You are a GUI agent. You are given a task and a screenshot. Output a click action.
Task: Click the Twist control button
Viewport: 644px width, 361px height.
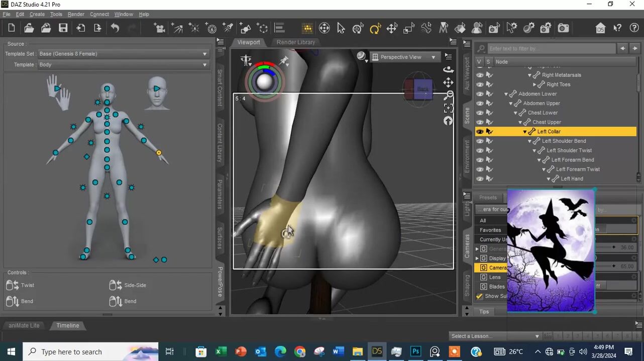[20, 285]
